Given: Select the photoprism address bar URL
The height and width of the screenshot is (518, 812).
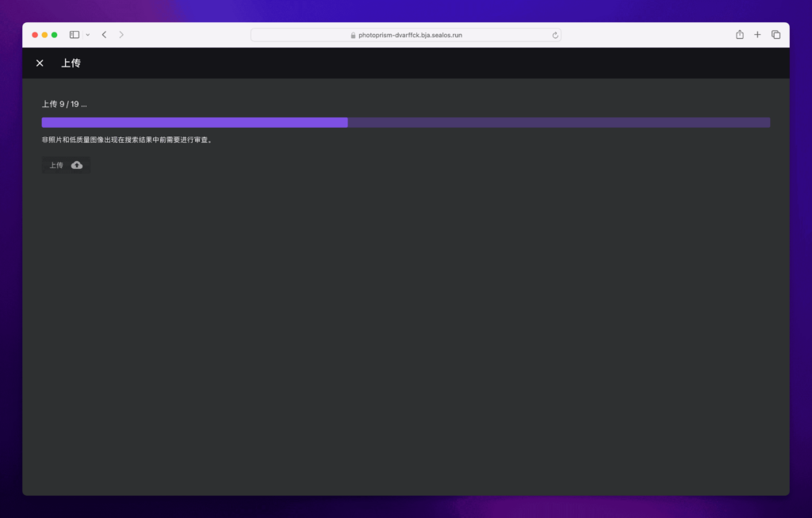Looking at the screenshot, I should point(410,35).
